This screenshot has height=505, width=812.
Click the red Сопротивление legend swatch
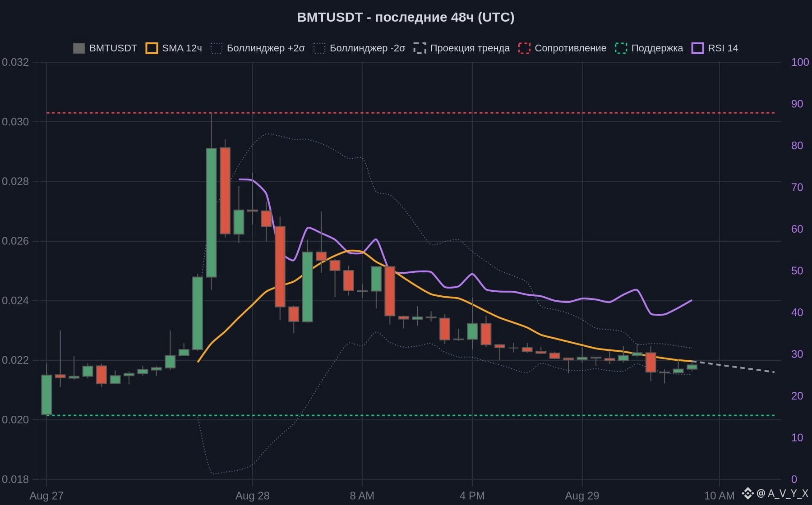coord(524,48)
